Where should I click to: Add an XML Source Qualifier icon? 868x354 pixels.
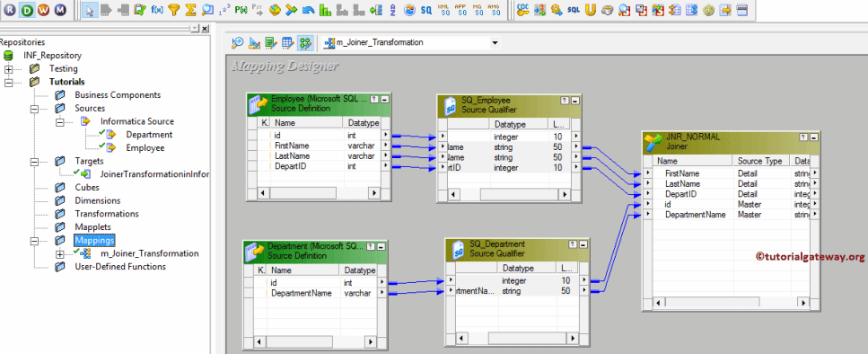[x=443, y=9]
